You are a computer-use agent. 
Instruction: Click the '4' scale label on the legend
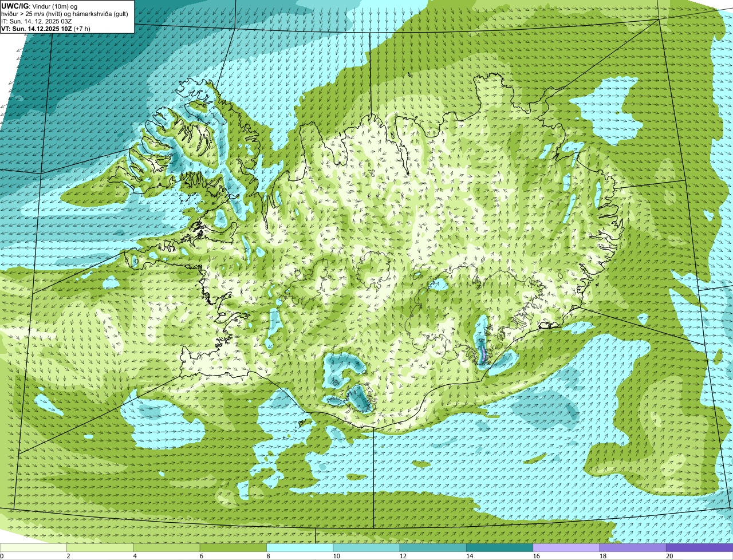tap(136, 556)
